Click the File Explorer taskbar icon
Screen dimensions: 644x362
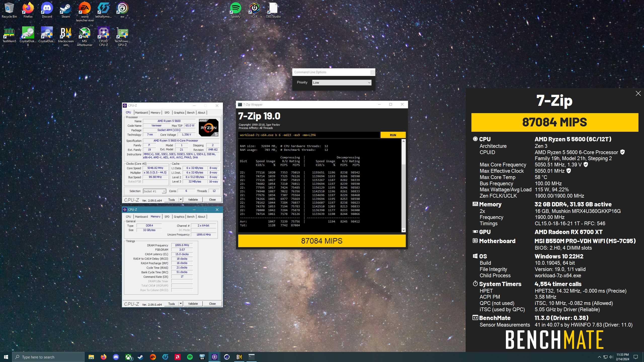(x=91, y=357)
